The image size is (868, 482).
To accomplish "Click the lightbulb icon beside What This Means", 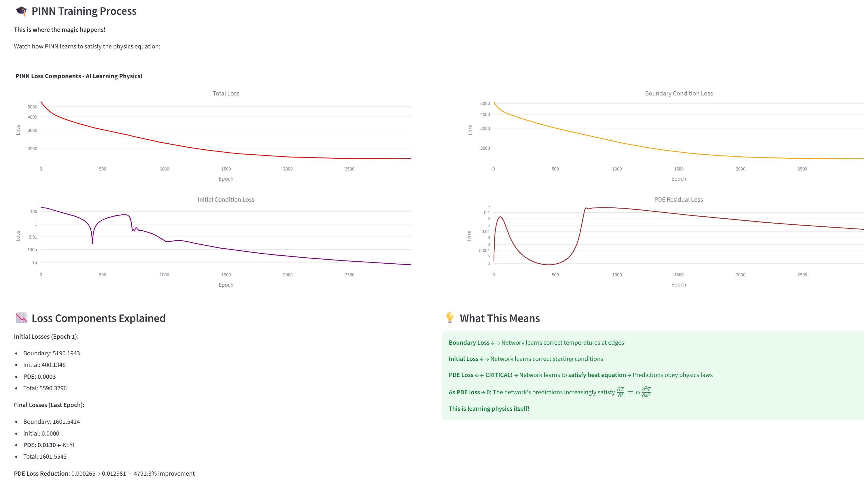I will pyautogui.click(x=450, y=318).
